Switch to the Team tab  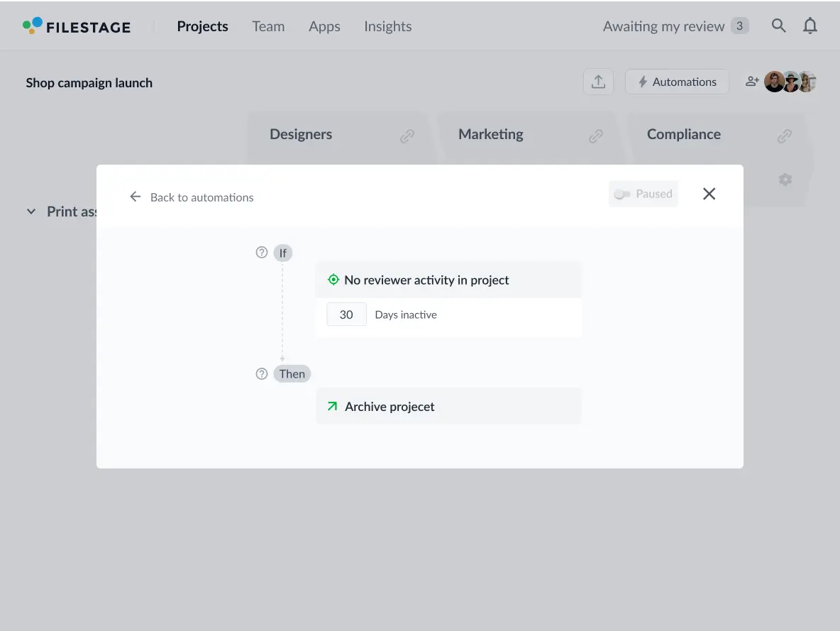267,26
